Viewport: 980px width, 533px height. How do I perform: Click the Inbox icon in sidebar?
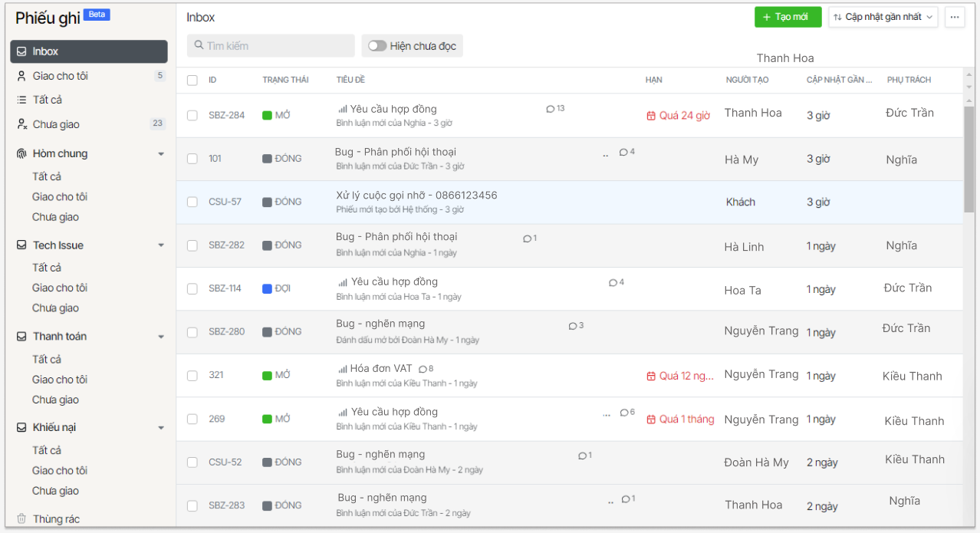click(21, 51)
